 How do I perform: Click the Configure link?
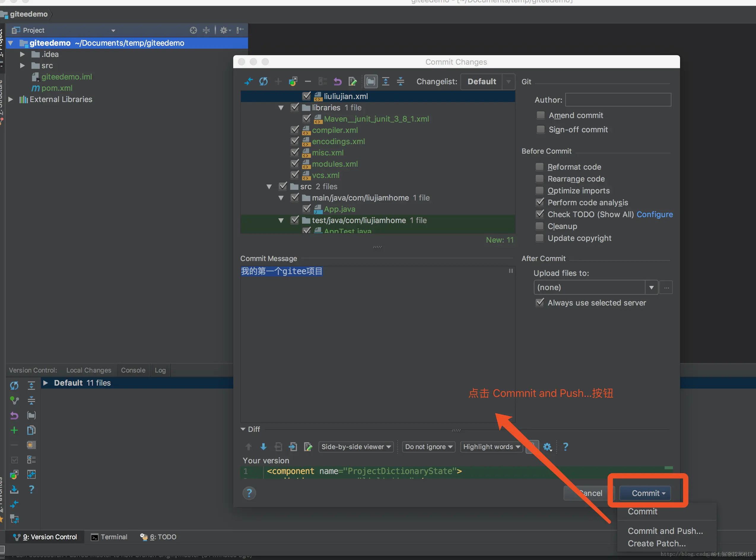click(x=654, y=214)
